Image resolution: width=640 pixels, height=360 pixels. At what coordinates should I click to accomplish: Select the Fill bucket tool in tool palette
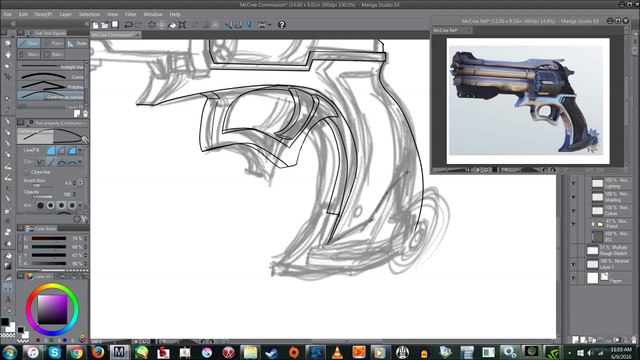click(8, 256)
